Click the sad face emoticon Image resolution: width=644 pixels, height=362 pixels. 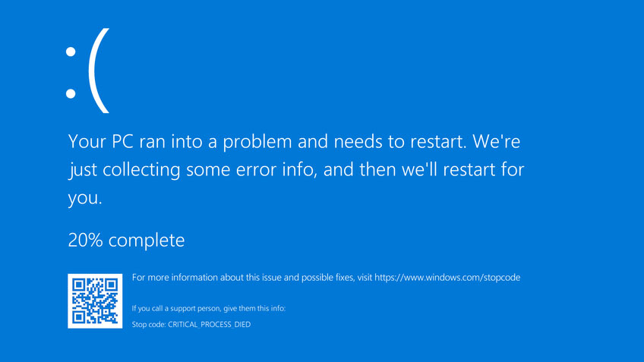pyautogui.click(x=87, y=71)
